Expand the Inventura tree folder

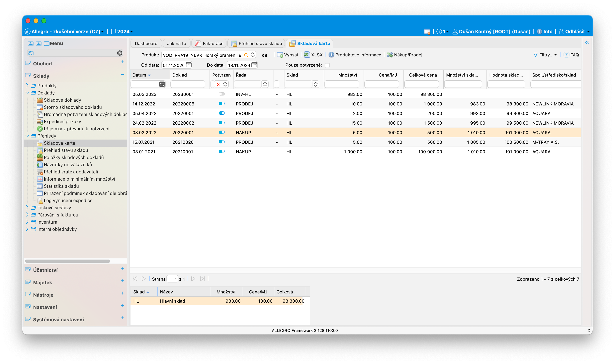point(27,222)
